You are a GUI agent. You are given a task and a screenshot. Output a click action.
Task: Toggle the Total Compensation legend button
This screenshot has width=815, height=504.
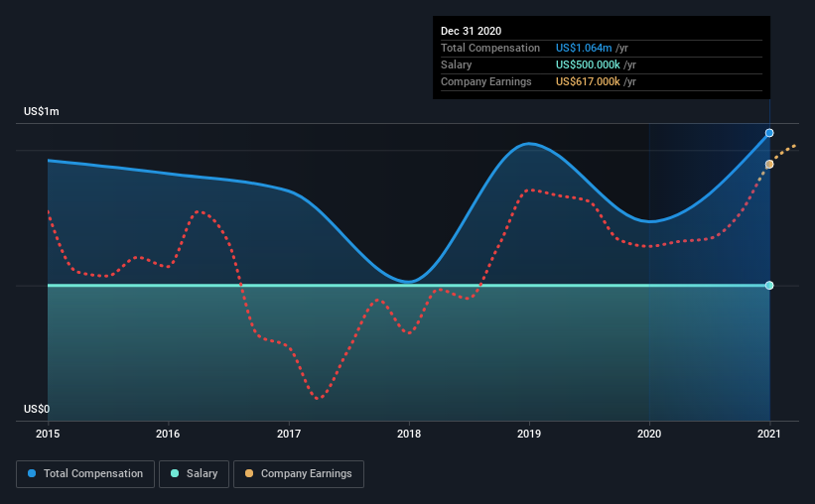pos(85,474)
